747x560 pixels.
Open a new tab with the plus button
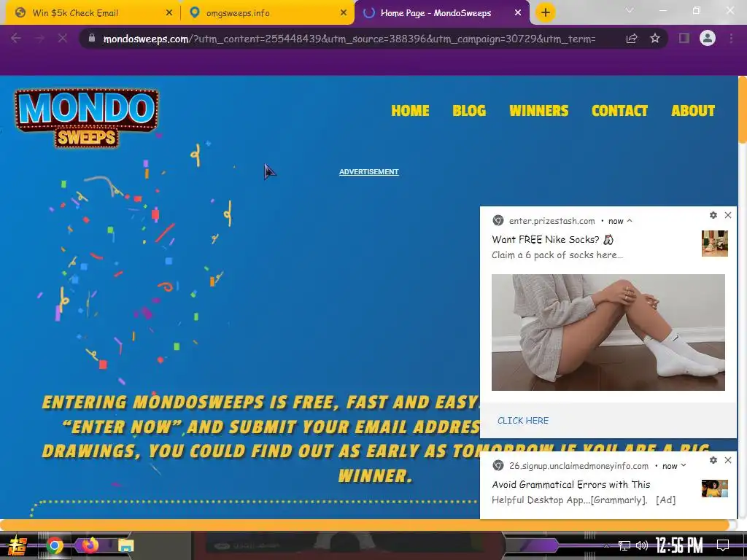click(546, 13)
